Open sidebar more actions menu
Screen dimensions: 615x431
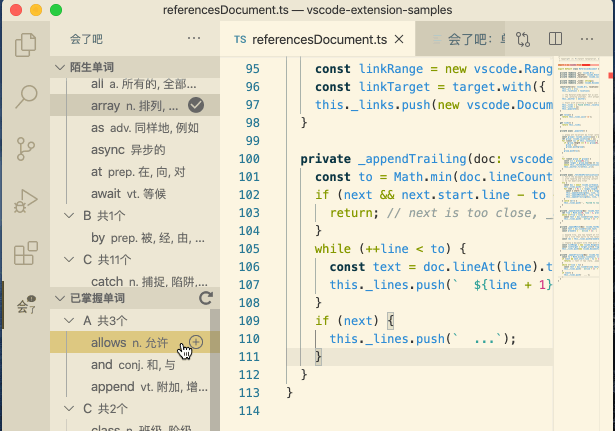(x=194, y=38)
